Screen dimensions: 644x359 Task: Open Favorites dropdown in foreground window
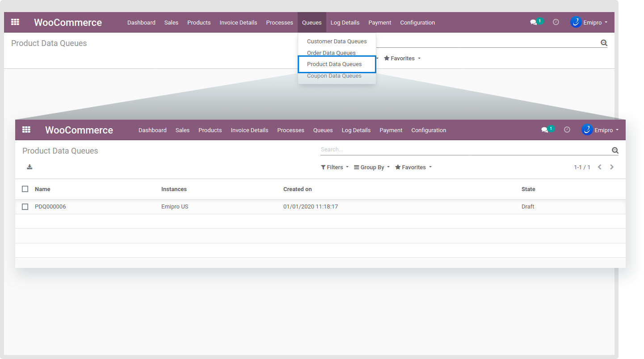pyautogui.click(x=413, y=167)
